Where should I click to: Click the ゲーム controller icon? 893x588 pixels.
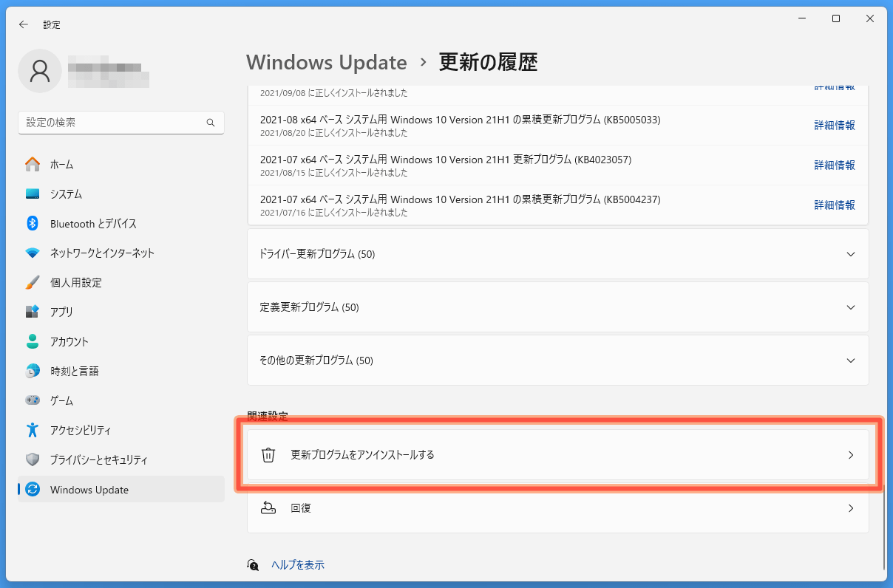(33, 400)
